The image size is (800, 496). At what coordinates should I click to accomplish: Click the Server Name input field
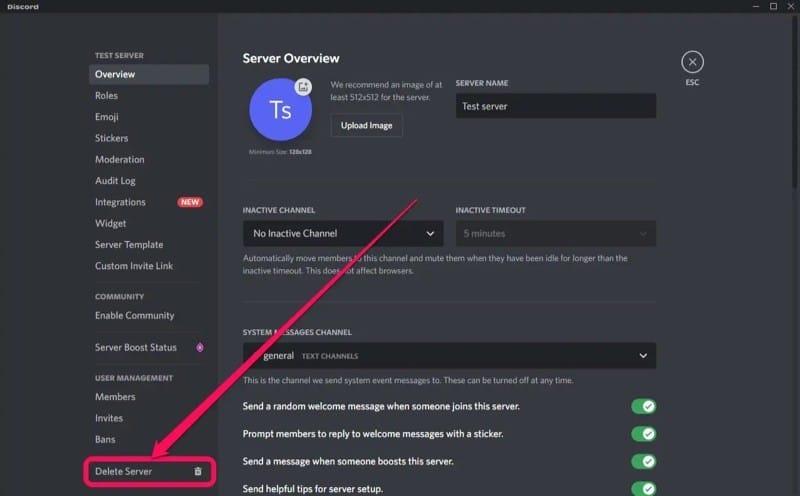pos(556,106)
